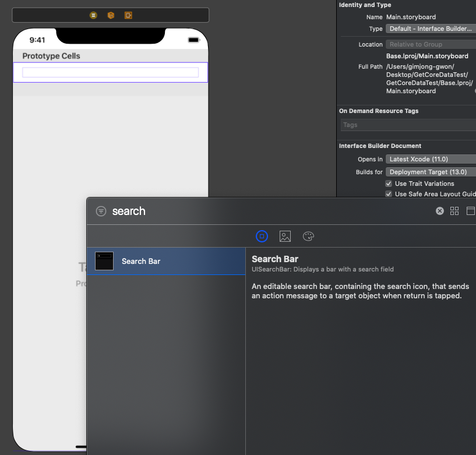Click the Interface Builder Document section header

pos(380,146)
